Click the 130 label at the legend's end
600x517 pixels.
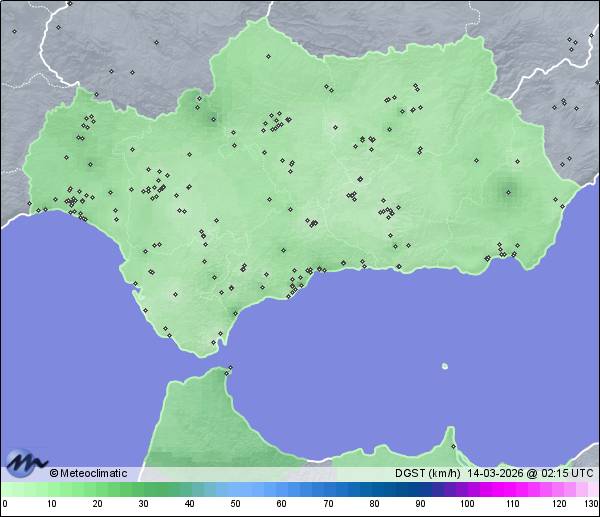(591, 504)
